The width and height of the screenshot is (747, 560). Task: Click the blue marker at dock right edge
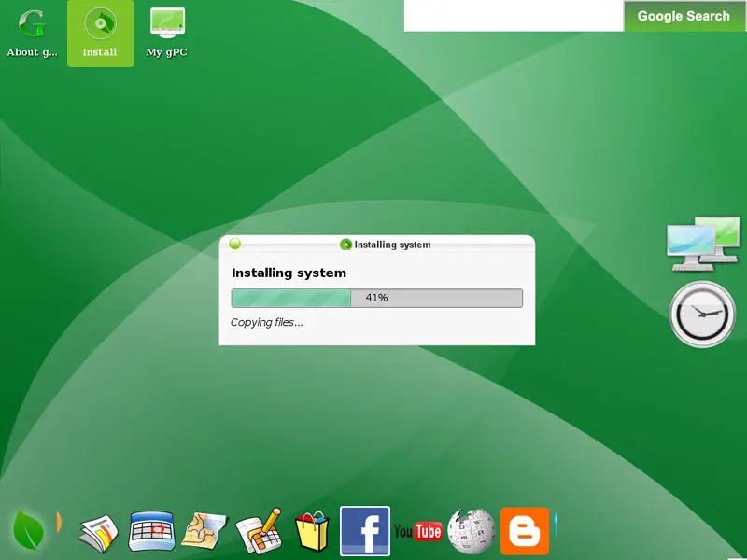pos(556,525)
